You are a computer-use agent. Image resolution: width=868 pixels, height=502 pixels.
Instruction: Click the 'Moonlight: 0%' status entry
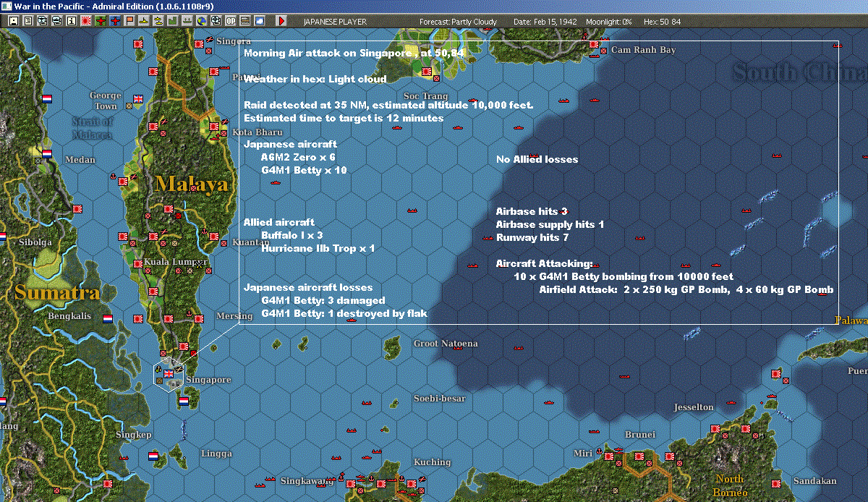(609, 22)
